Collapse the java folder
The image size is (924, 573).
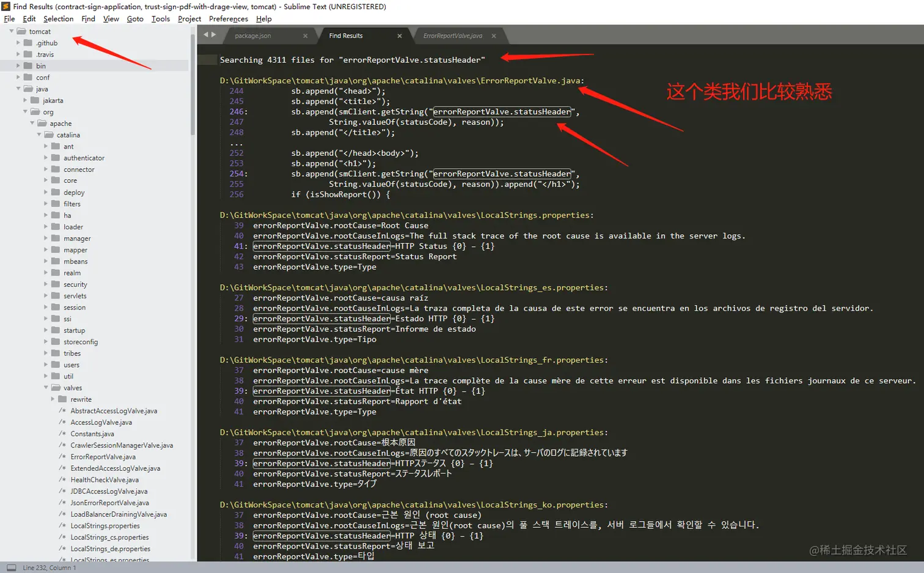tap(18, 89)
